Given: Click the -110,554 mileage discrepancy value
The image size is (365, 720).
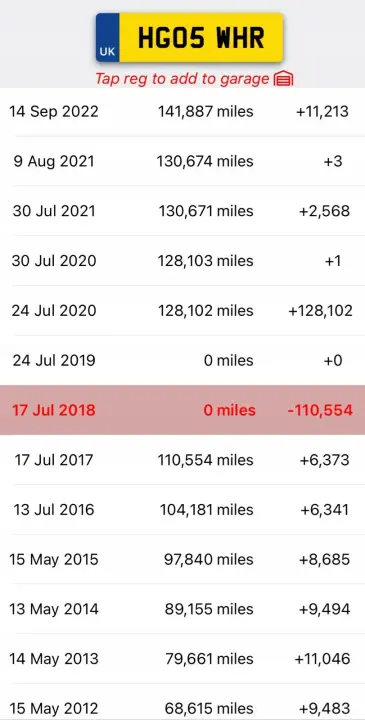Looking at the screenshot, I should click(320, 410).
